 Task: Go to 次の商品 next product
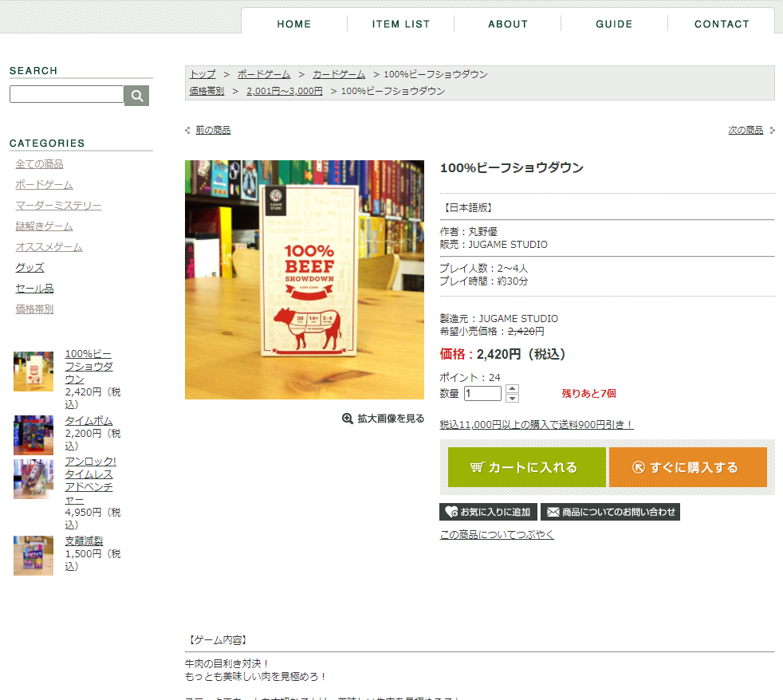[x=746, y=130]
